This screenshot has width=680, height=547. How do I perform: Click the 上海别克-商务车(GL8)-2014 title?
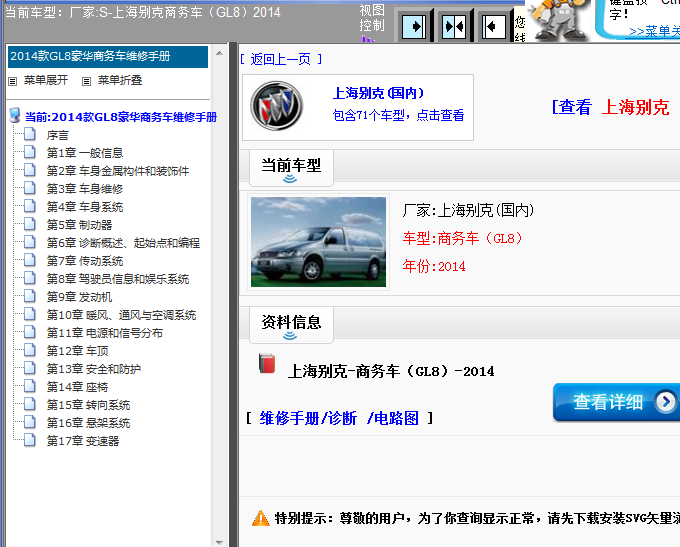point(391,372)
